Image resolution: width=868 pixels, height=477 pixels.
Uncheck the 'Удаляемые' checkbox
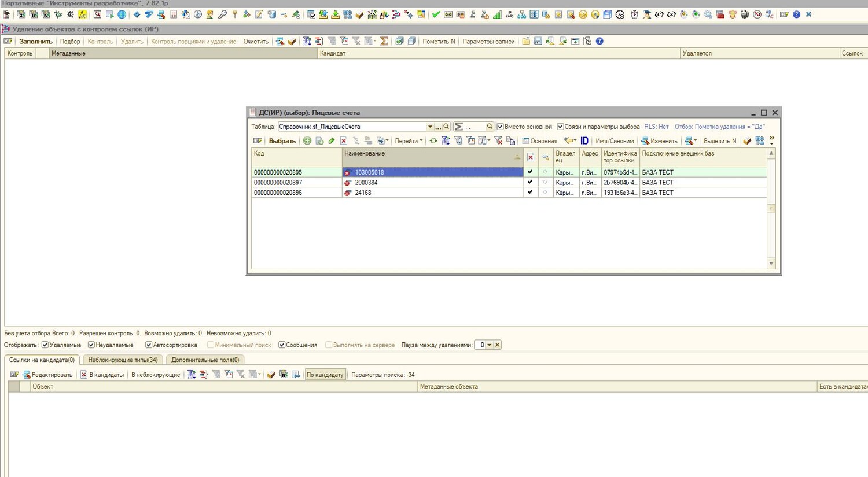45,345
